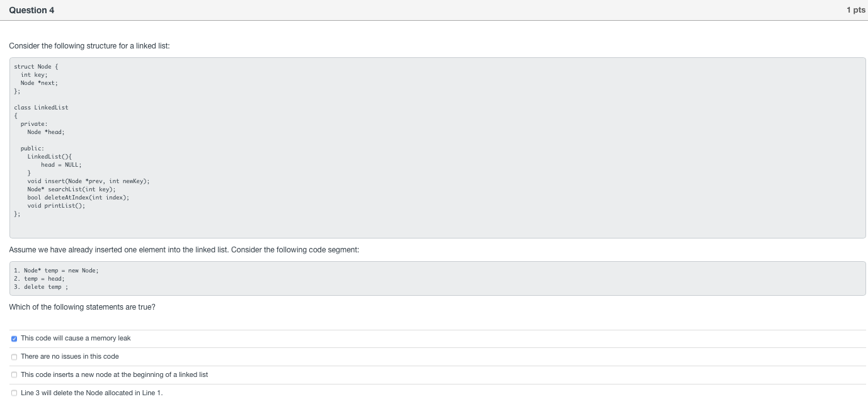Click the 'Assume we have already inserted' sentence
Image resolution: width=868 pixels, height=404 pixels.
point(183,250)
